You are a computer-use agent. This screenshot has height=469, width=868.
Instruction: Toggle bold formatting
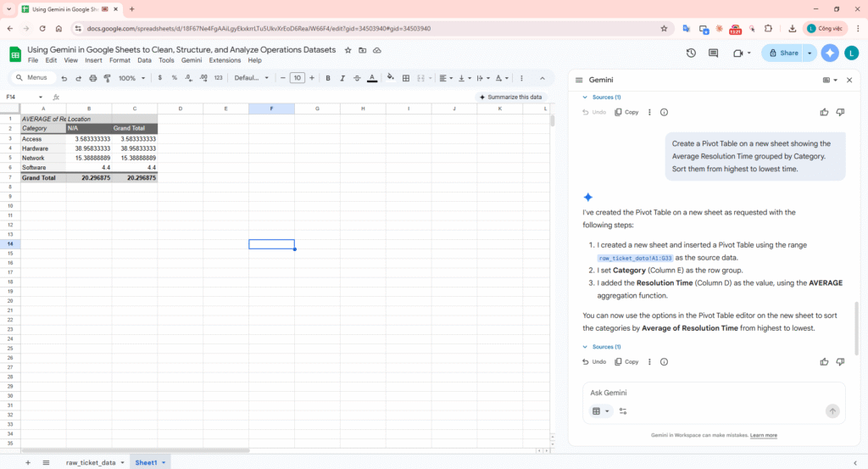click(328, 78)
